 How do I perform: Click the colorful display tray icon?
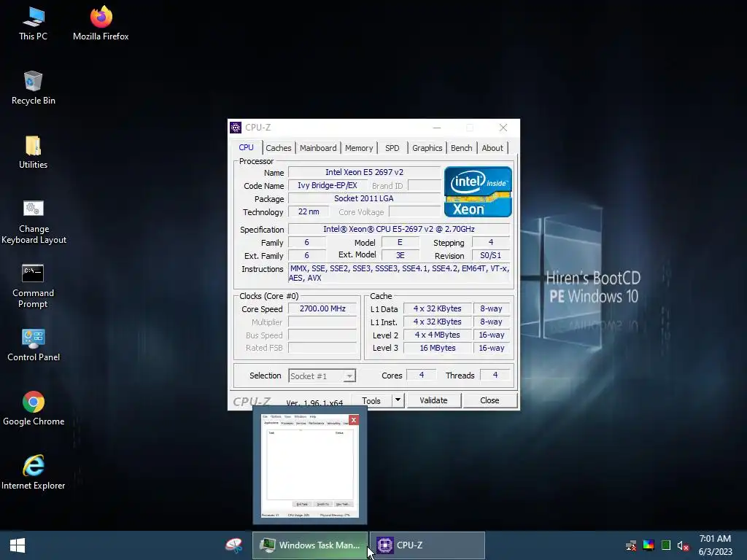point(649,545)
